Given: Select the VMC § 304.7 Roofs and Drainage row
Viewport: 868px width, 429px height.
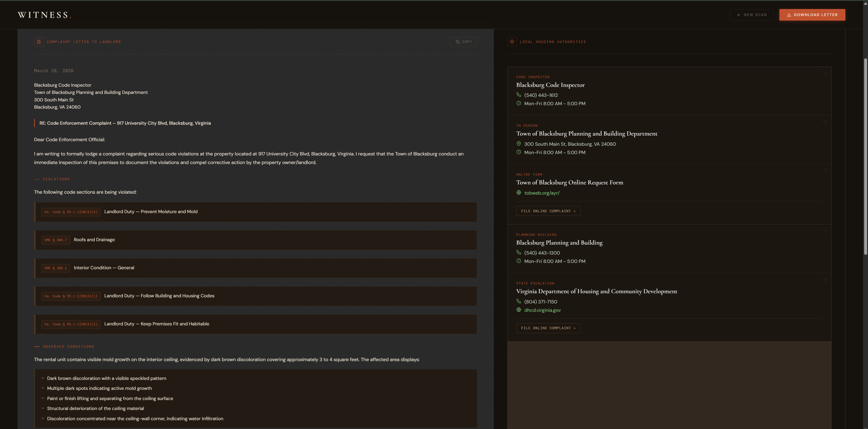Looking at the screenshot, I should 255,240.
